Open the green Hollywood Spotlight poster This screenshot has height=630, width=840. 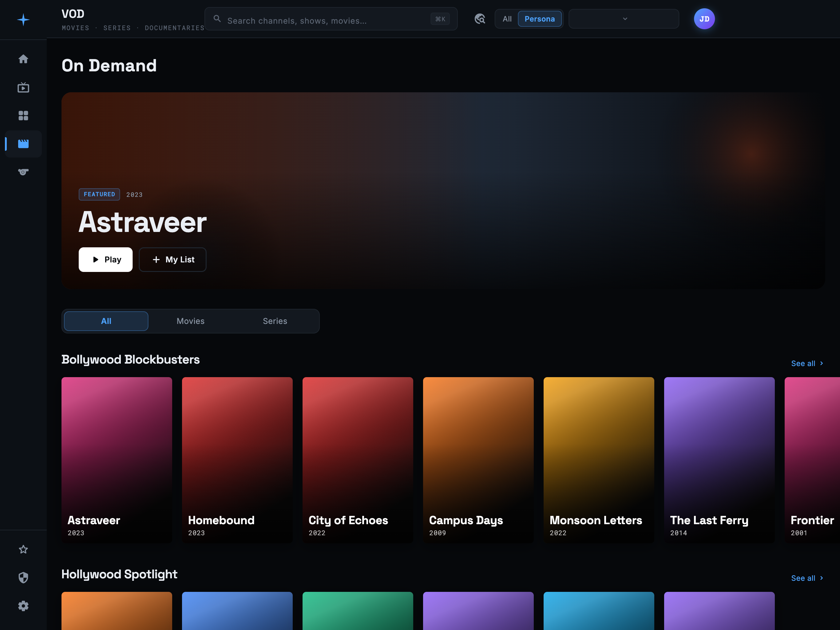coord(358,611)
